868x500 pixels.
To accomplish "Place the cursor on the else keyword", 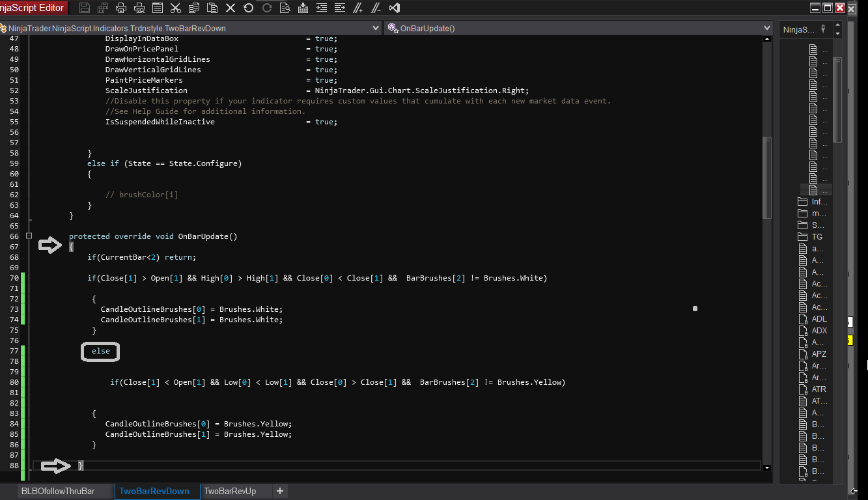I will click(101, 351).
